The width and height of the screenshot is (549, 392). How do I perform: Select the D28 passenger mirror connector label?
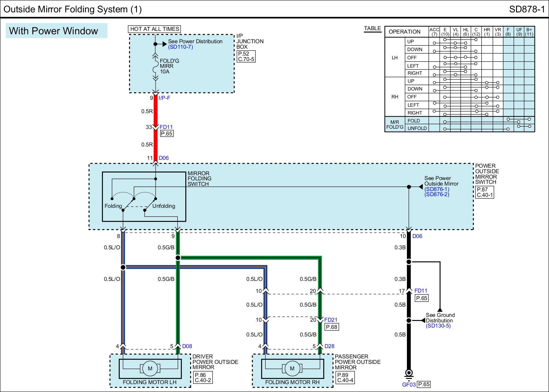pyautogui.click(x=329, y=346)
